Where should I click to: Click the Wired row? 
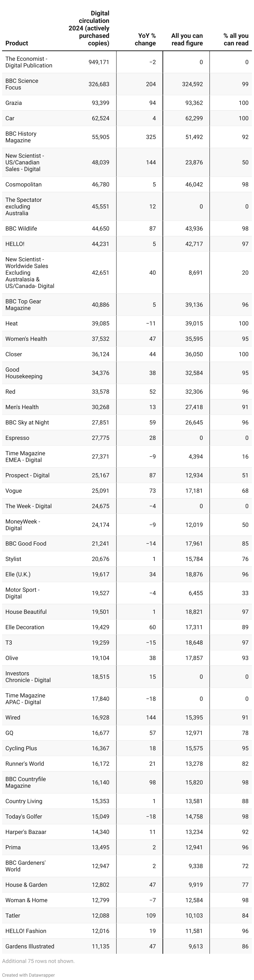click(127, 717)
